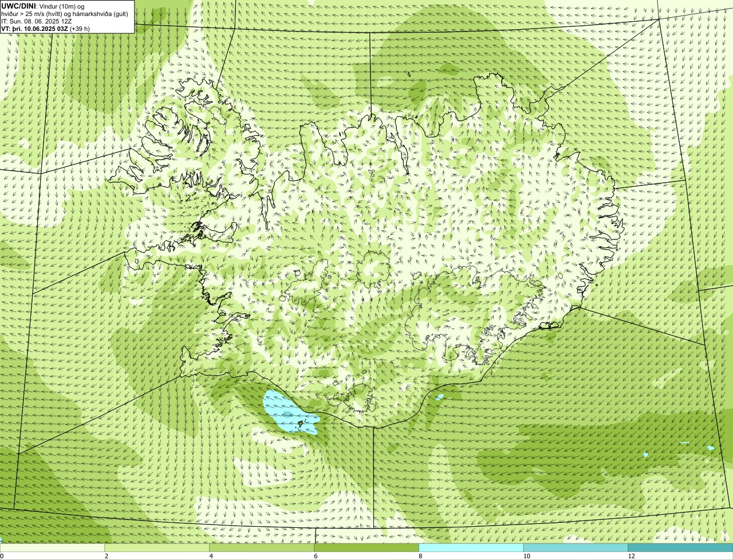Viewport: 733px width, 560px height.
Task: Click the "4" tick label on the color scale
Action: [211, 556]
